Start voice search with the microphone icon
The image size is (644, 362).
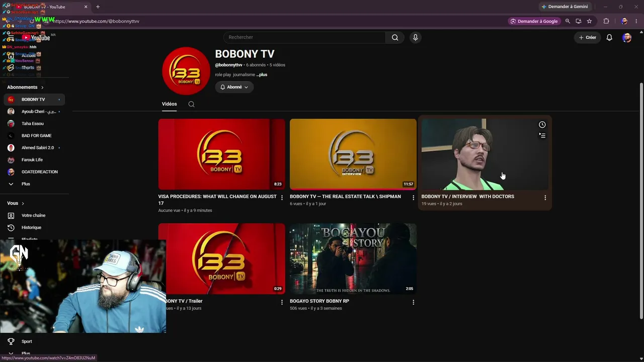(x=415, y=37)
